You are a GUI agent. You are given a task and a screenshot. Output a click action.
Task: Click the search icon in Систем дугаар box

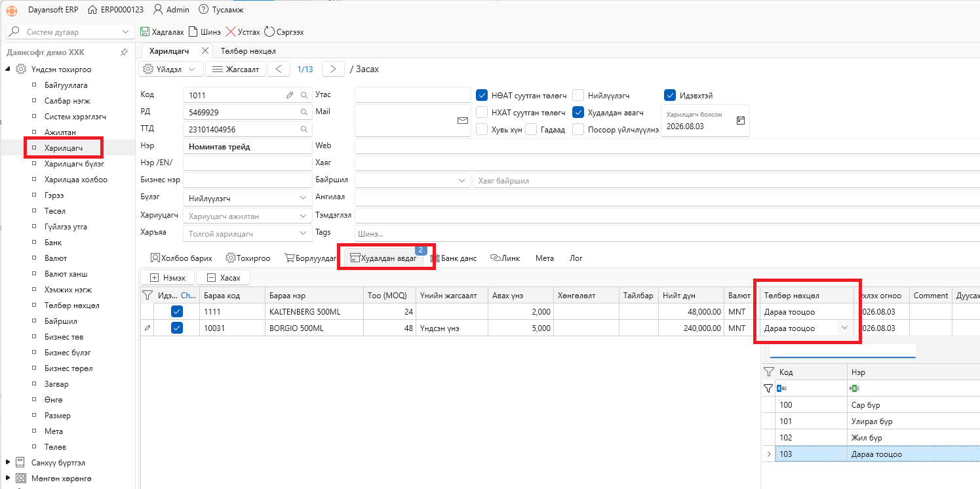[x=15, y=31]
